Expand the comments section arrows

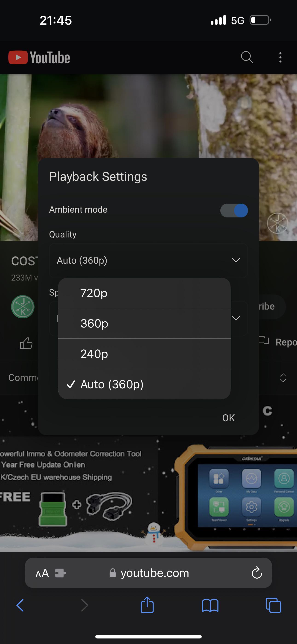tap(283, 378)
